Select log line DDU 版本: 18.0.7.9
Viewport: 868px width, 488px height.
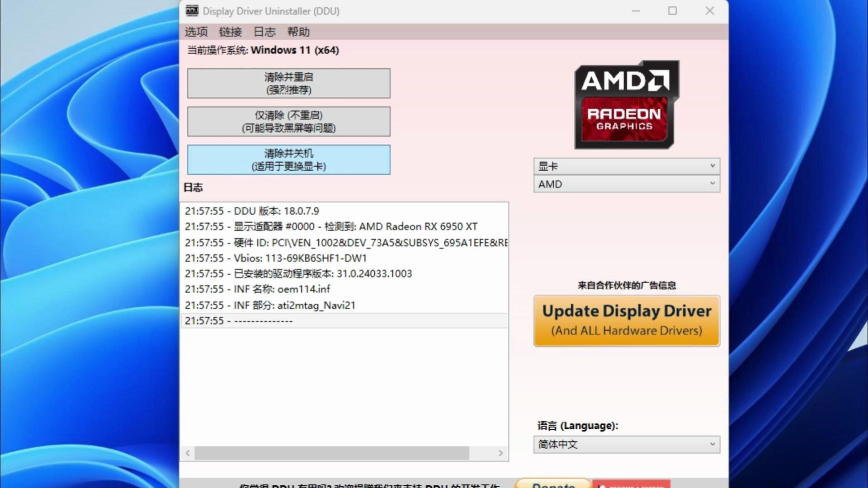tap(344, 211)
